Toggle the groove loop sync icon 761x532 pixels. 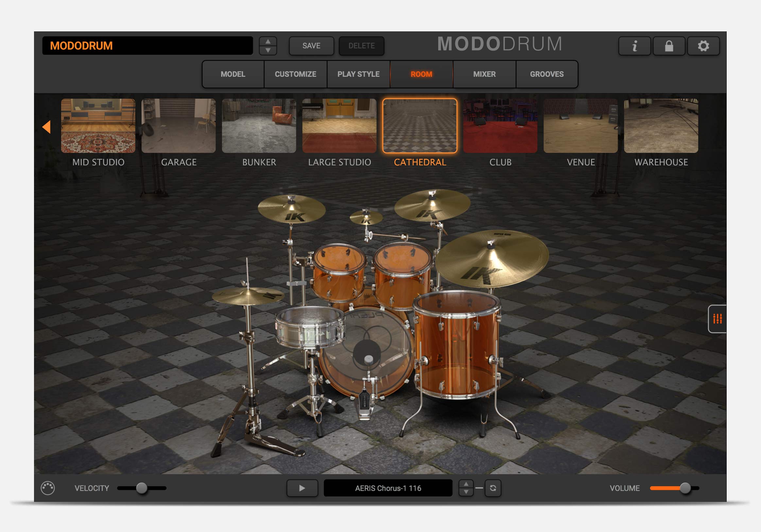(x=493, y=488)
